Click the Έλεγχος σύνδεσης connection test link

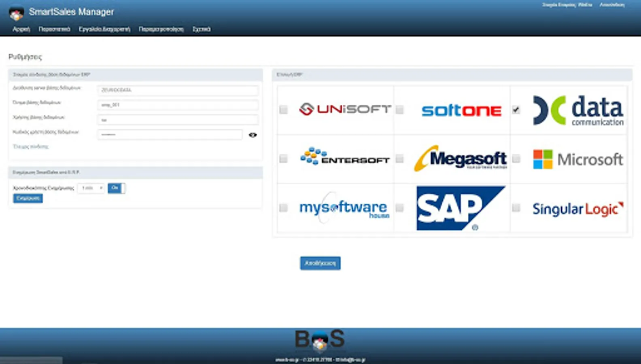[31, 147]
